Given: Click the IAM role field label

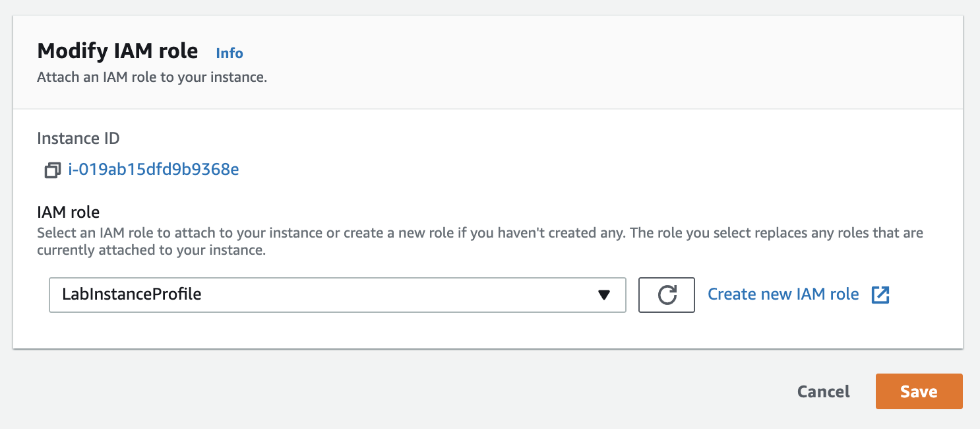Looking at the screenshot, I should tap(69, 213).
